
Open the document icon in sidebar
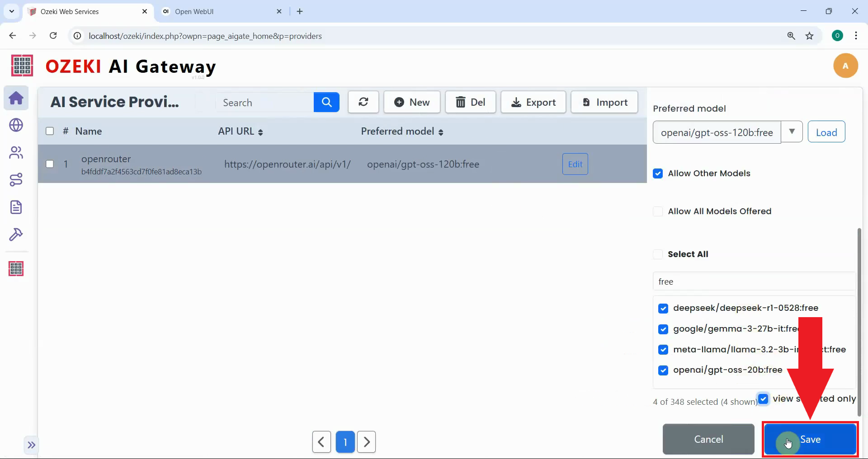tap(16, 207)
